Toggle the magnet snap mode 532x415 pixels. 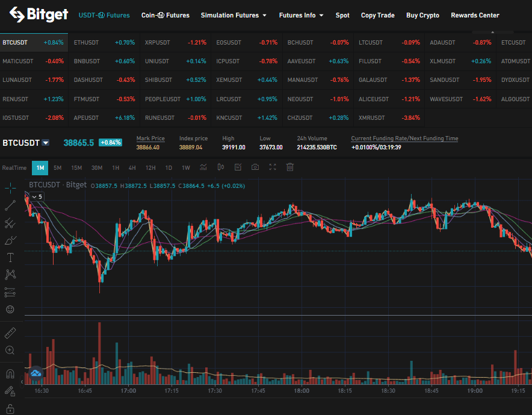pos(10,374)
